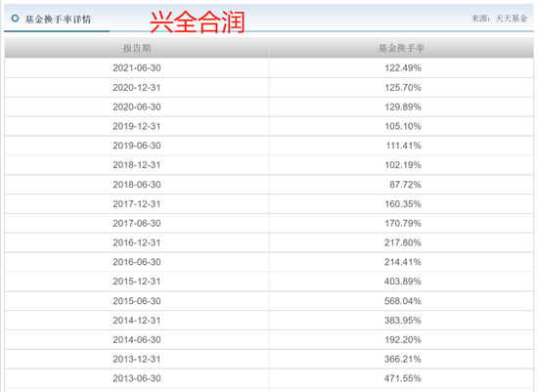538x392 pixels.
Task: Select the 366.21% turnover value
Action: coord(403,359)
